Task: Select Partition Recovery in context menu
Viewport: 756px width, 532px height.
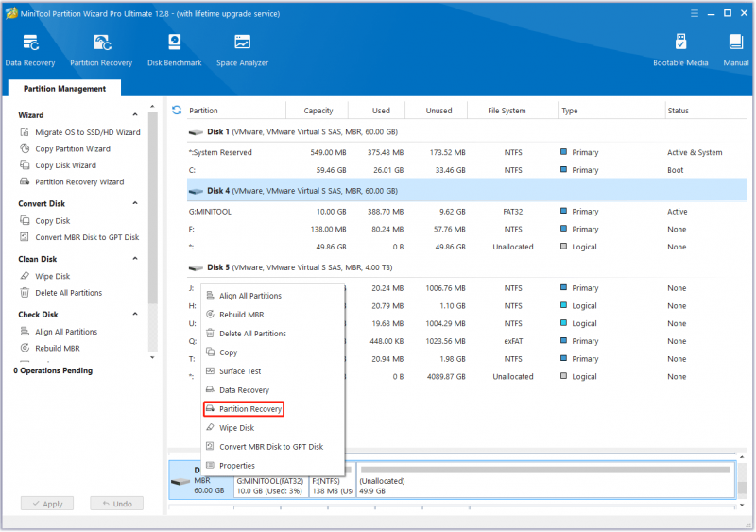Action: 273,409
